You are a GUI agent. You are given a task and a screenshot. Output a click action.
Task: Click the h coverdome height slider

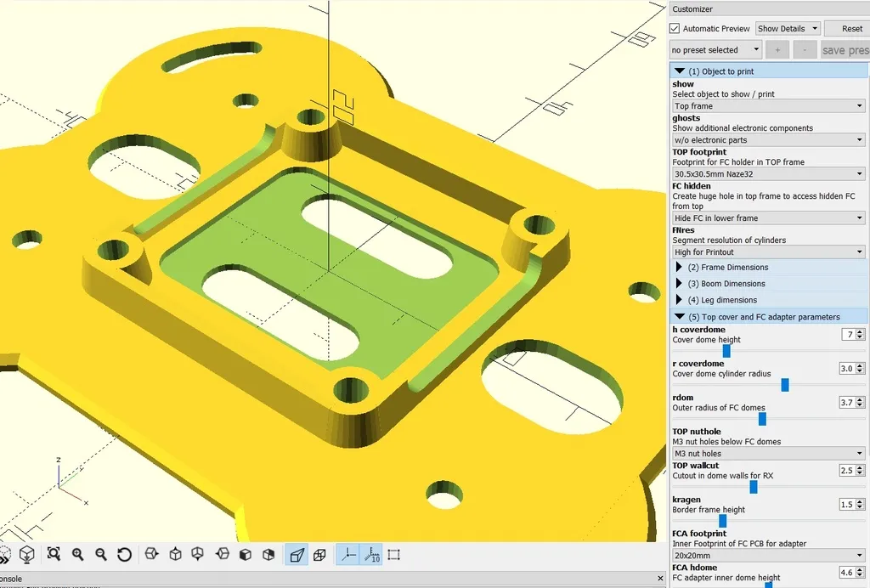726,350
